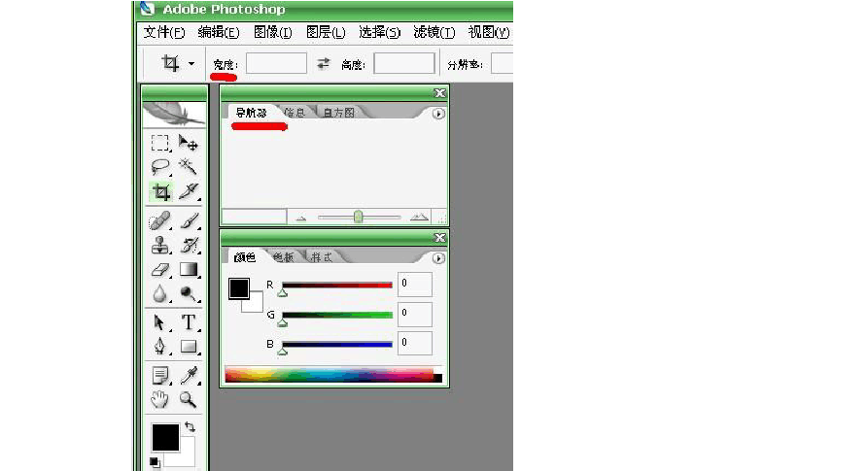
Task: Select the Rectangular Marquee tool
Action: (160, 143)
